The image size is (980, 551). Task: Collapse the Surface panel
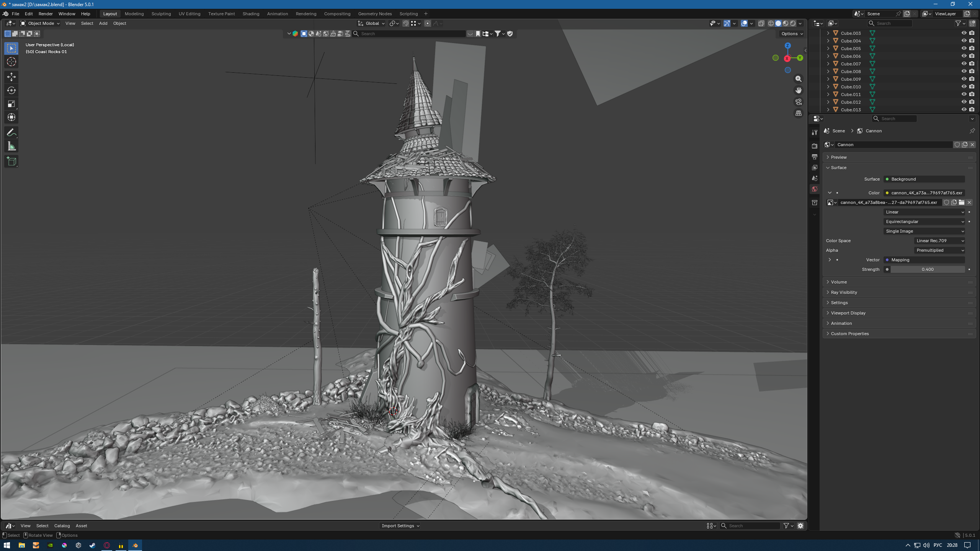tap(839, 168)
